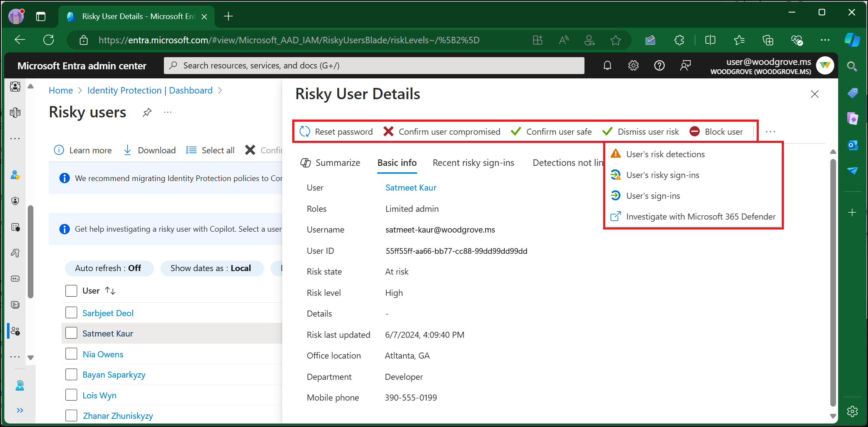Open split screen icon in browser toolbar
Screen dimensions: 868x427
click(x=710, y=40)
